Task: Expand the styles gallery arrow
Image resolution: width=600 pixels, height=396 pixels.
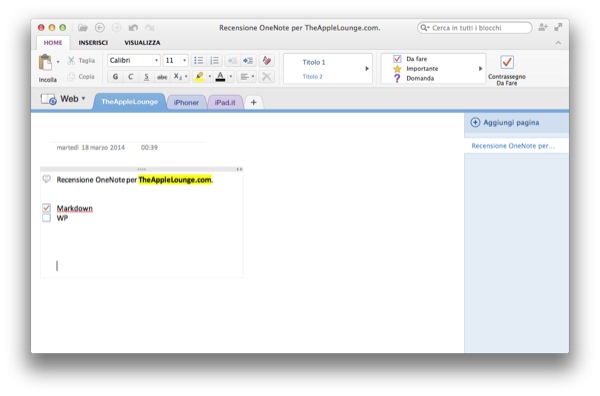Action: 367,68
